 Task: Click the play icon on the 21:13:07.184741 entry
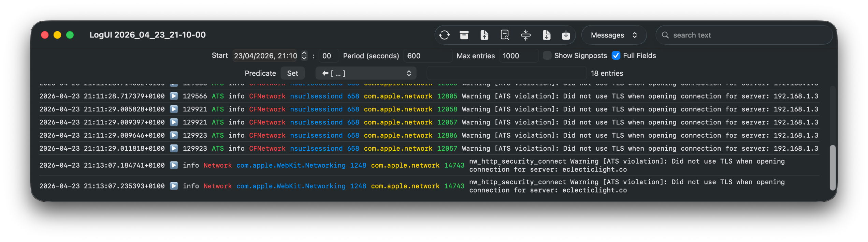[x=174, y=165]
